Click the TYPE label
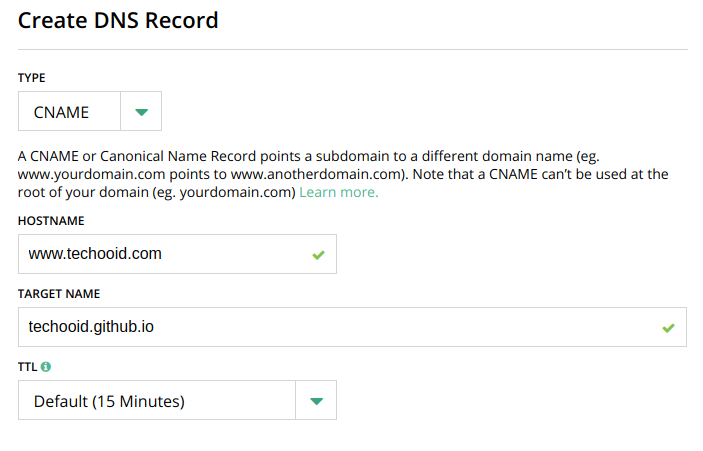 click(x=32, y=78)
